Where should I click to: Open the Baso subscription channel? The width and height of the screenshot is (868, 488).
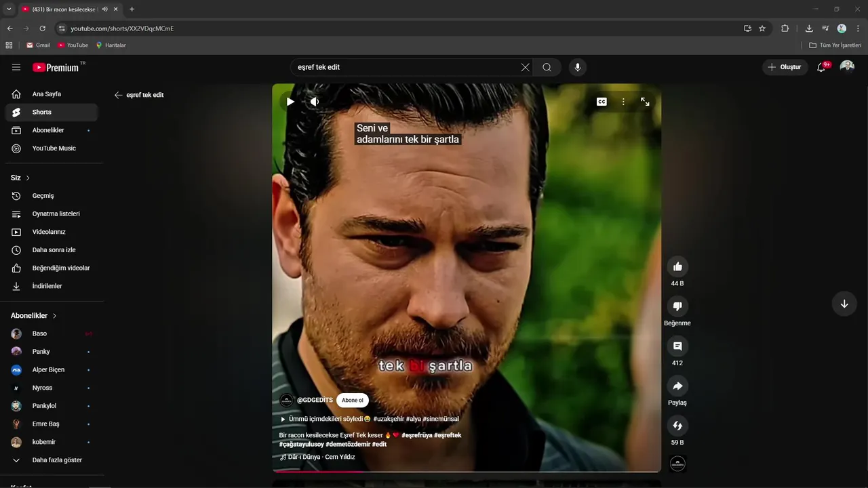click(52, 333)
